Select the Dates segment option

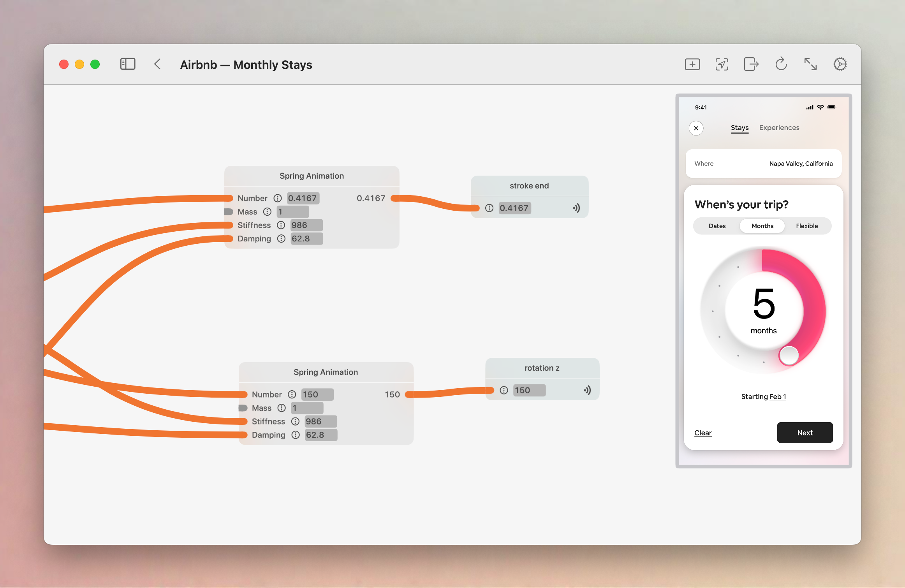click(717, 226)
